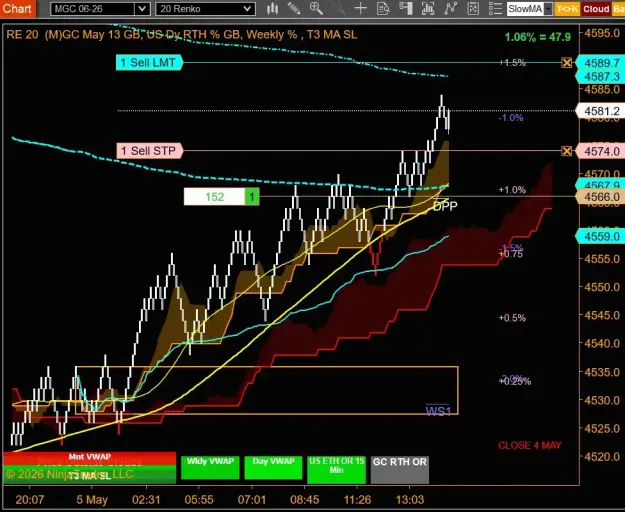Open the chart properties list icon
Image resolution: width=625 pixels, height=512 pixels.
click(x=495, y=8)
